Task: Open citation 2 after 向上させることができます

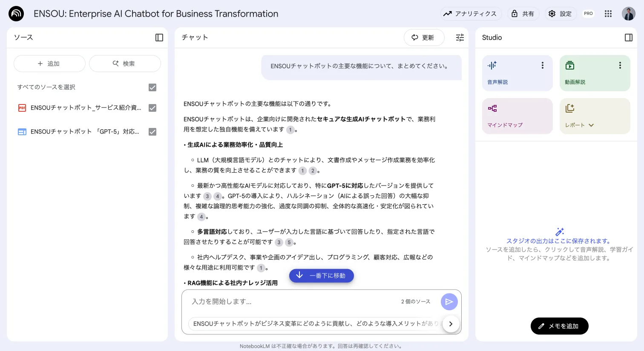Action: (x=313, y=171)
